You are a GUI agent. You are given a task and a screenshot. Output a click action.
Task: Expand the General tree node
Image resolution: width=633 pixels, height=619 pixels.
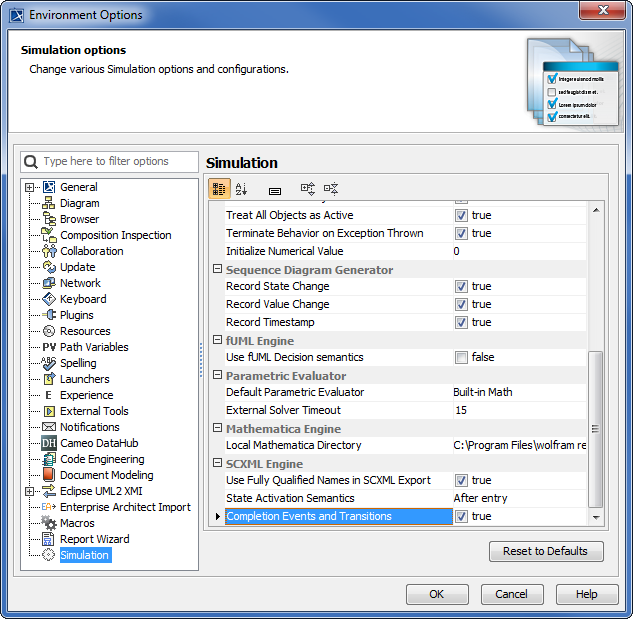29,187
